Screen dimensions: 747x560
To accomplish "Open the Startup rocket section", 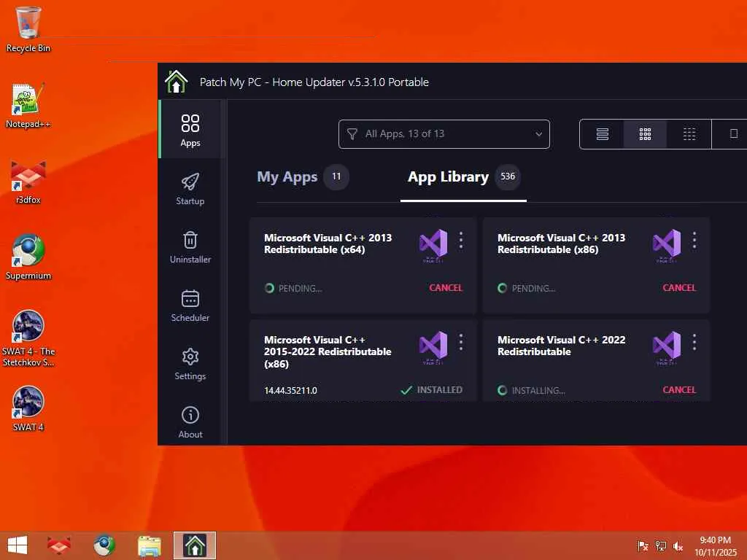I will [x=190, y=189].
